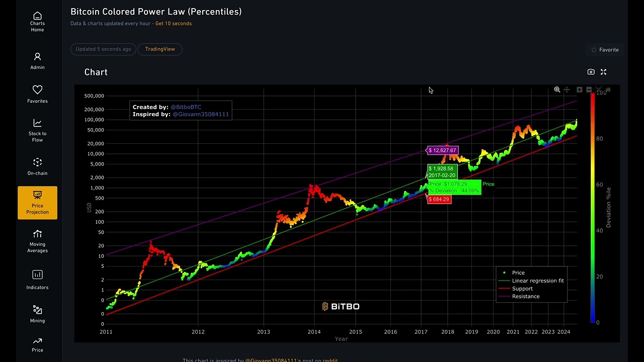Open the TradingView button
This screenshot has width=644, height=362.
[x=160, y=49]
